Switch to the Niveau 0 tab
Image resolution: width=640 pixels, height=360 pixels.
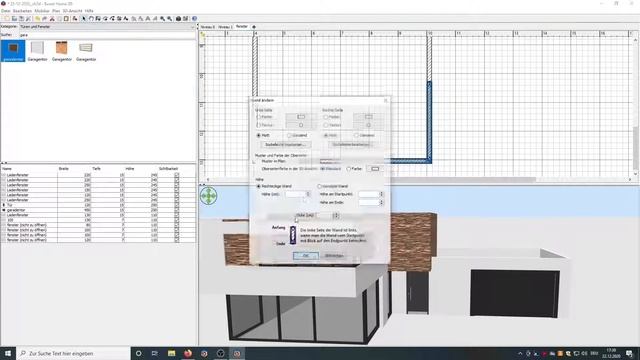(208, 27)
